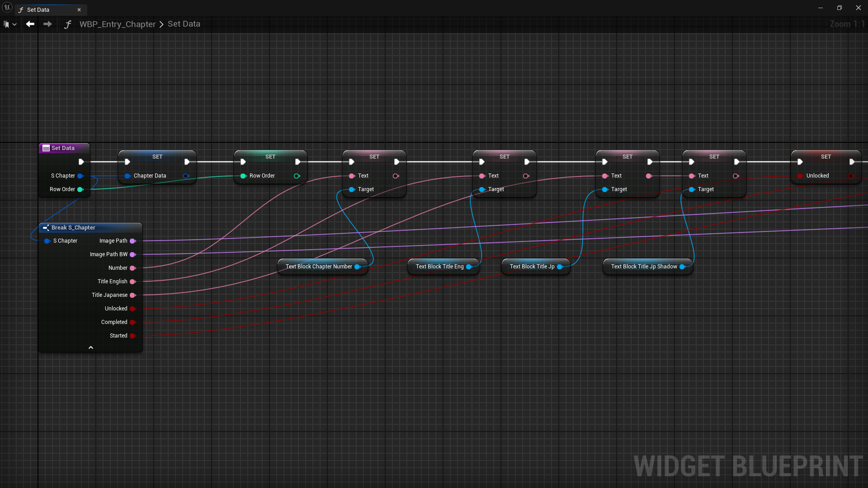The height and width of the screenshot is (488, 868).
Task: Click the Image Path output pin
Action: [133, 241]
